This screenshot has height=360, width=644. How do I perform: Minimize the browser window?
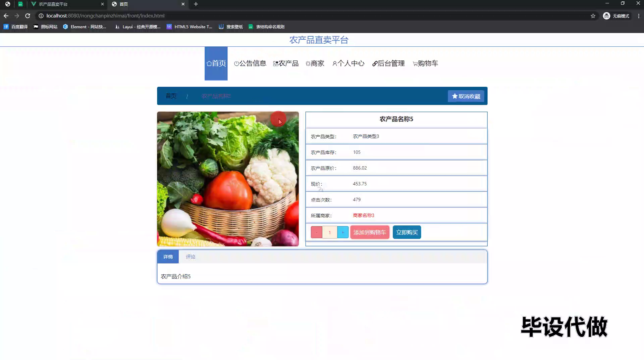tap(607, 3)
